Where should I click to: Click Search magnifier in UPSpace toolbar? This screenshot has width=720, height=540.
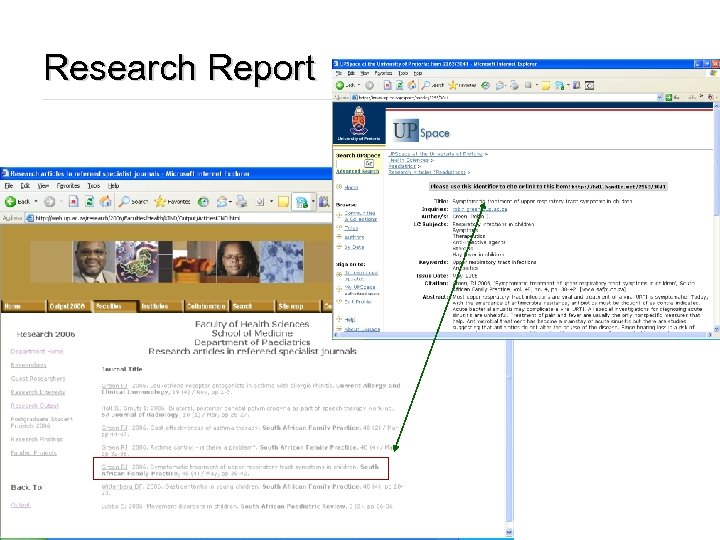(x=426, y=85)
